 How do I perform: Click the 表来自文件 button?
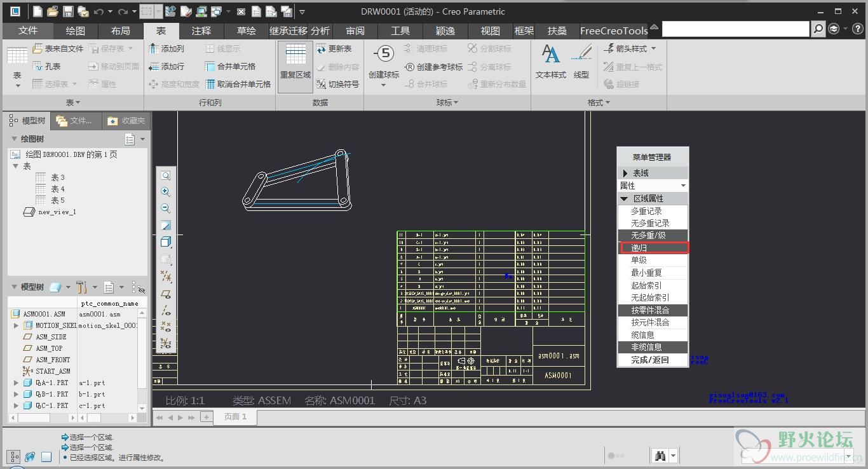pos(58,48)
